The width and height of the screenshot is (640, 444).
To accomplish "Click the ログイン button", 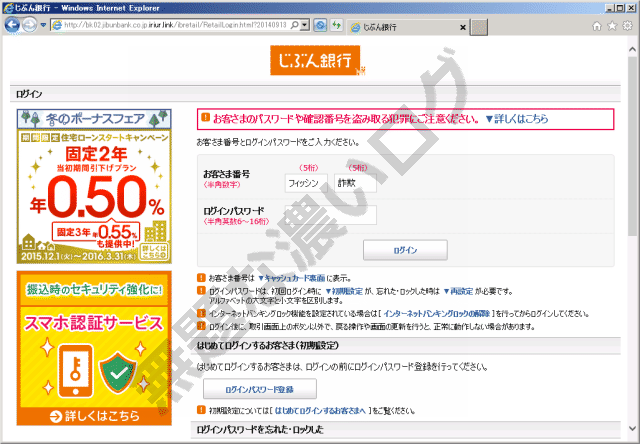I will pyautogui.click(x=405, y=250).
